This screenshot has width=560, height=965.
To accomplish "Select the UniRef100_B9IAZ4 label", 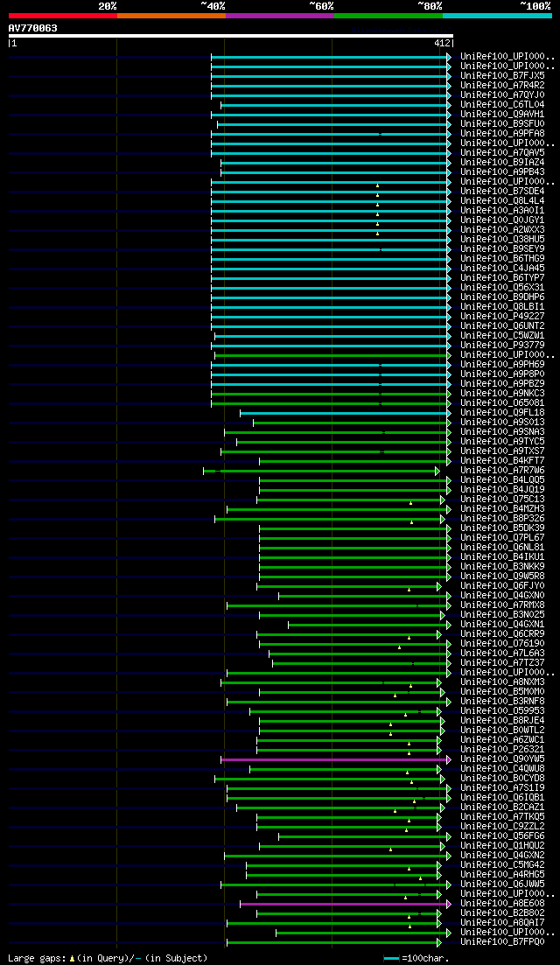I will (502, 163).
